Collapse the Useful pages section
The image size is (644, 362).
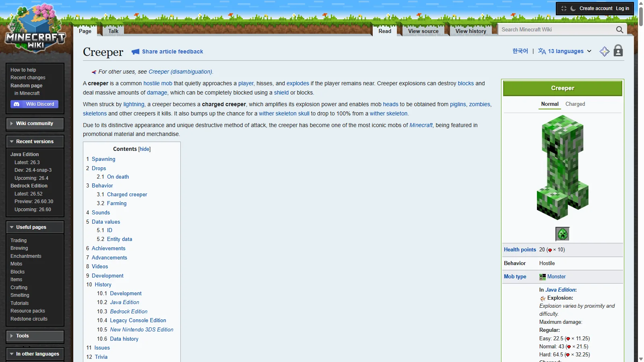point(35,227)
